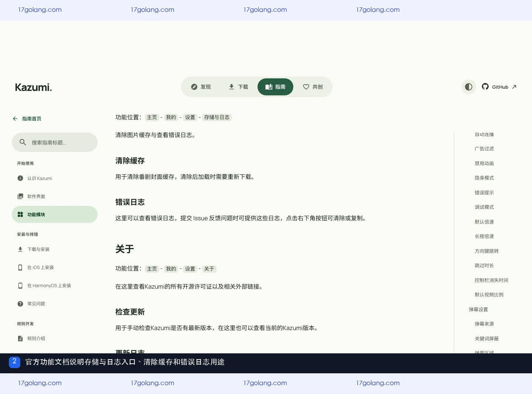Click the magnifier icon in search box

click(23, 142)
